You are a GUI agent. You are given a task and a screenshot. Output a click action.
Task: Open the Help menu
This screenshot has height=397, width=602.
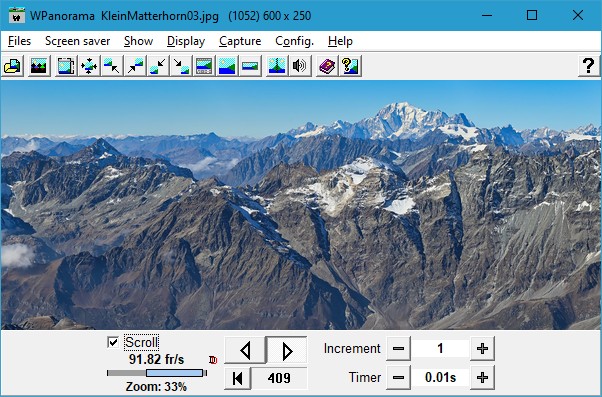click(x=340, y=41)
